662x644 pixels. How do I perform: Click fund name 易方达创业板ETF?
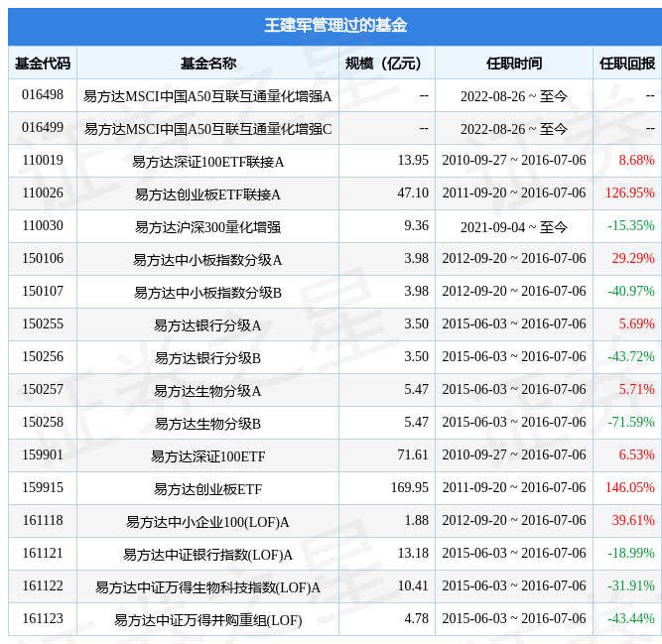[x=207, y=489]
